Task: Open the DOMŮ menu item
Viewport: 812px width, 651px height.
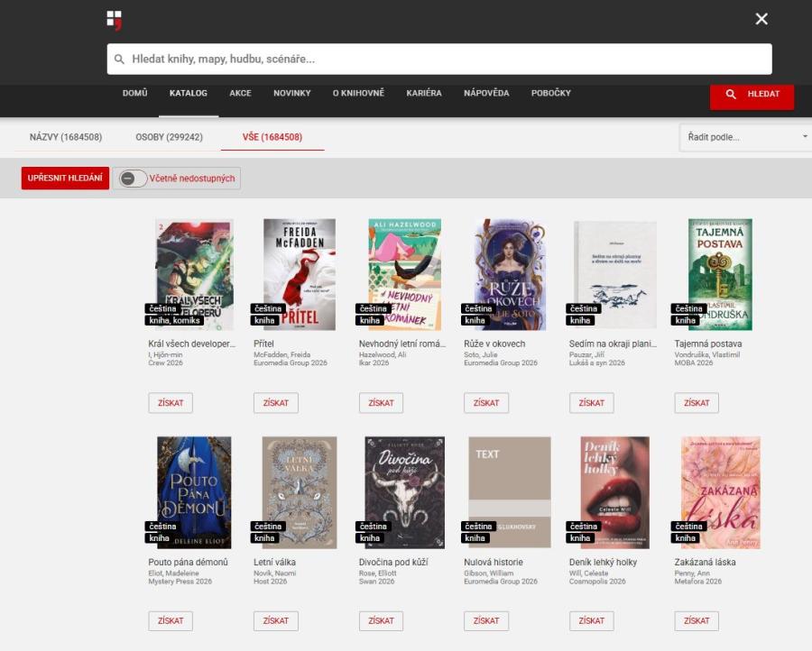Action: 134,93
